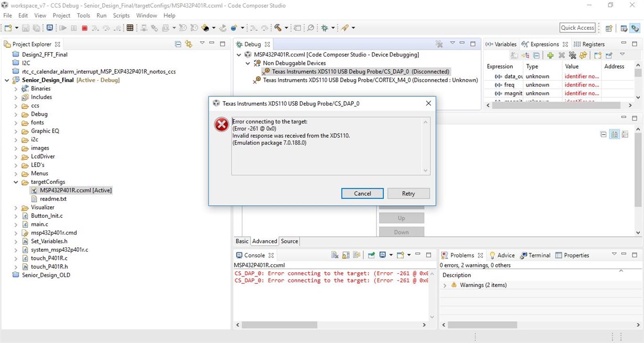Image resolution: width=644 pixels, height=343 pixels.
Task: Click the Build hammer icon
Action: (x=278, y=28)
